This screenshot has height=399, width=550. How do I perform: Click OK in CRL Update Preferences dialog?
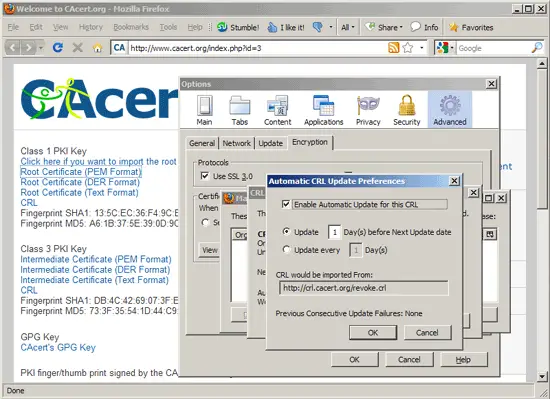click(x=373, y=332)
